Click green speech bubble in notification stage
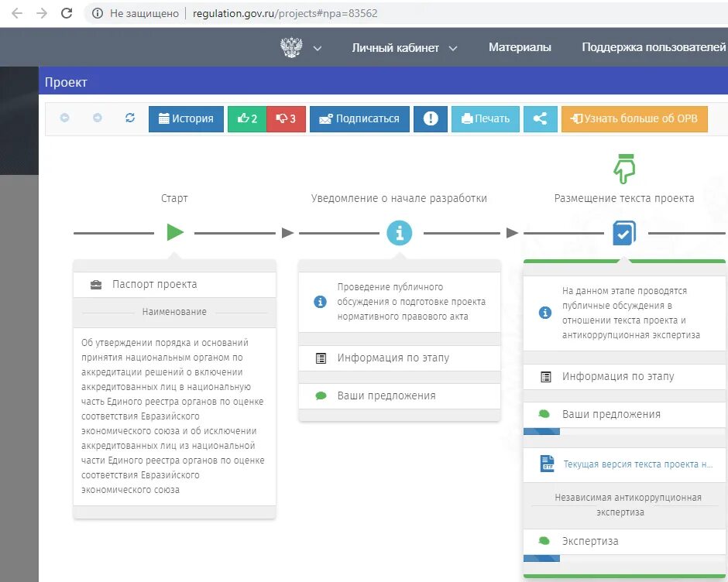Image resolution: width=728 pixels, height=582 pixels. coord(321,396)
